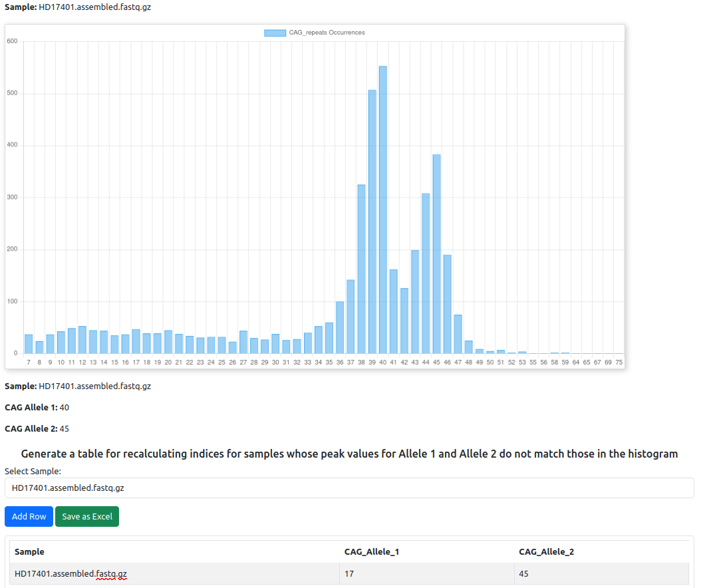Edit the CAG_Allele_1 cell containing 17
This screenshot has width=701, height=588.
tap(426, 574)
